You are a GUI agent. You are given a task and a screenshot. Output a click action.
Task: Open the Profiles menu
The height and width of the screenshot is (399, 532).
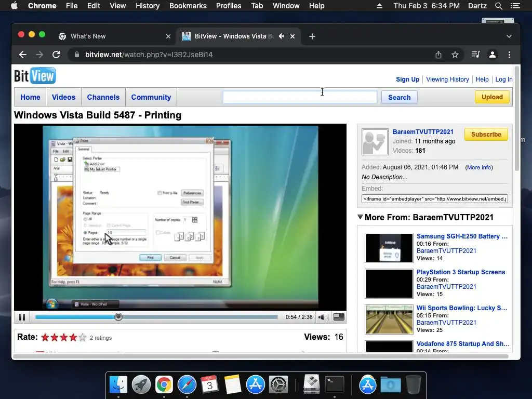pos(229,6)
